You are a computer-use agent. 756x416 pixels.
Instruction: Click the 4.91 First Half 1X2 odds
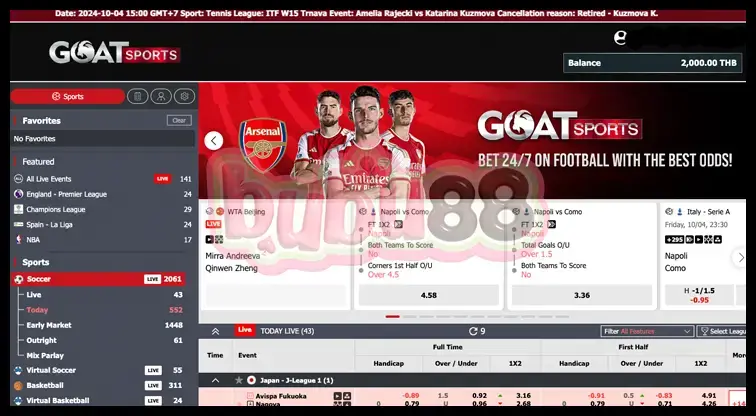tap(709, 396)
